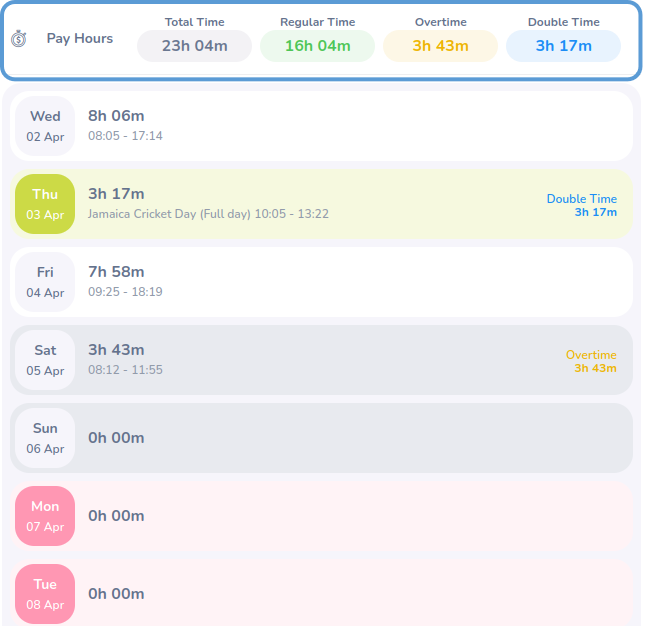Click the Overtime 3h 43m summary pill
This screenshot has height=627, width=647.
click(x=440, y=46)
